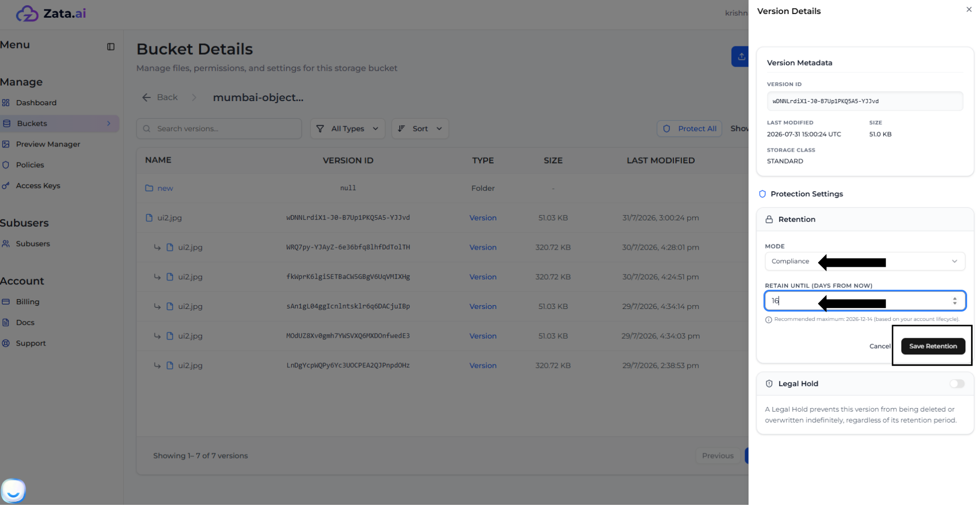980x508 pixels.
Task: Click the Support lifebuoy icon
Action: point(6,344)
